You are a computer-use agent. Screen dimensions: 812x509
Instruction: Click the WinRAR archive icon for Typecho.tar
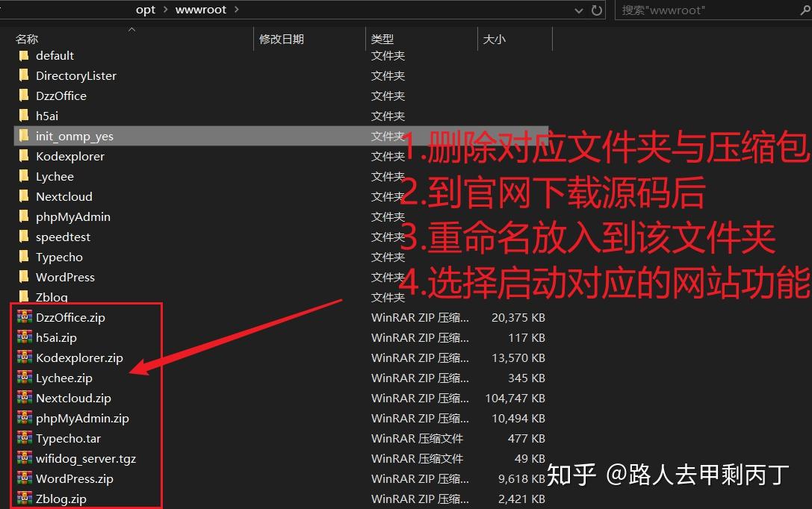(x=25, y=438)
